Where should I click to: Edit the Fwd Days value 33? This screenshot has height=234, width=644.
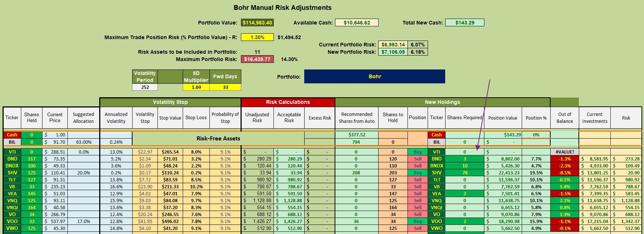click(226, 87)
